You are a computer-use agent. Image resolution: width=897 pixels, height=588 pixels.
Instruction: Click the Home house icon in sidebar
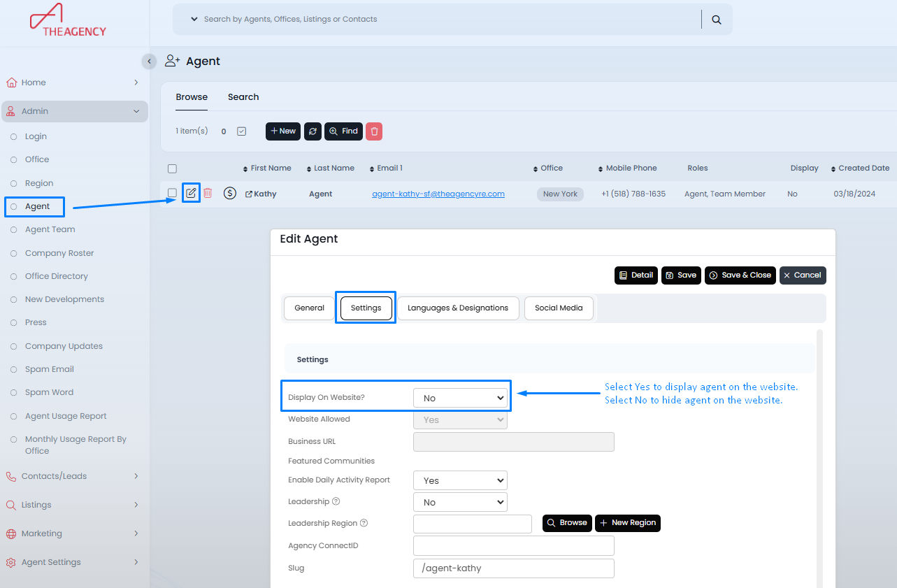click(11, 83)
